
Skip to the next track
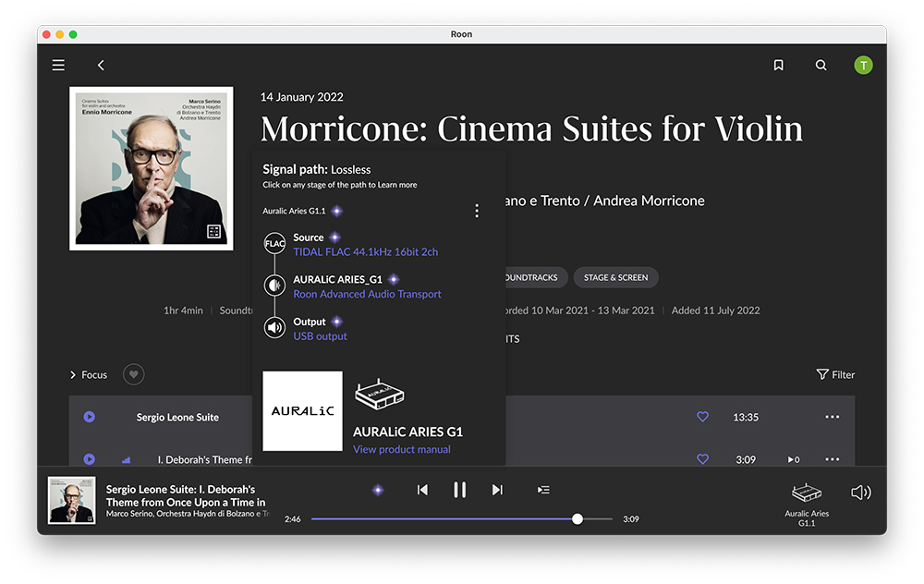click(x=497, y=490)
